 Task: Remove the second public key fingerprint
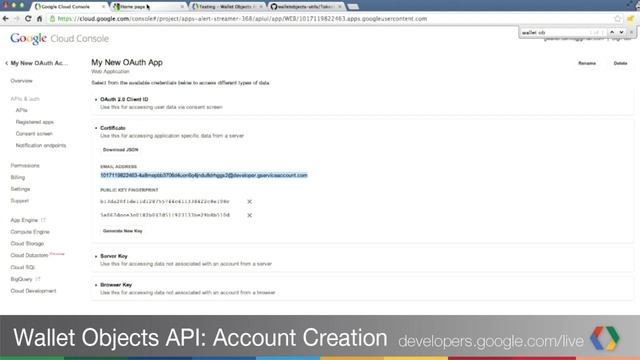[249, 215]
